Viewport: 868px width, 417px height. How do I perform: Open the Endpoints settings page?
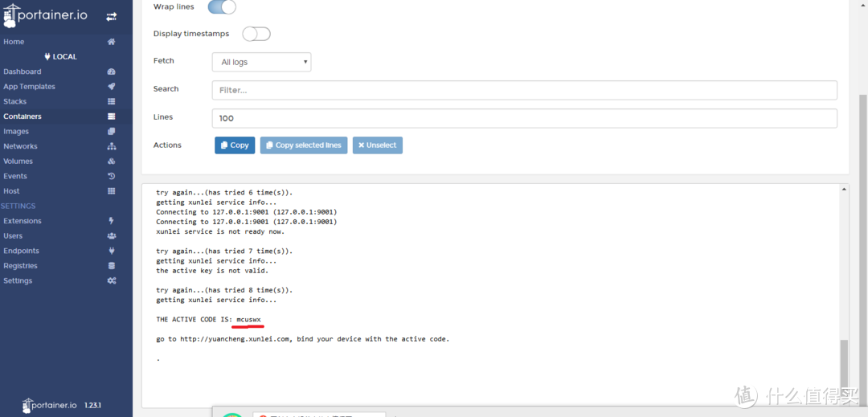21,251
